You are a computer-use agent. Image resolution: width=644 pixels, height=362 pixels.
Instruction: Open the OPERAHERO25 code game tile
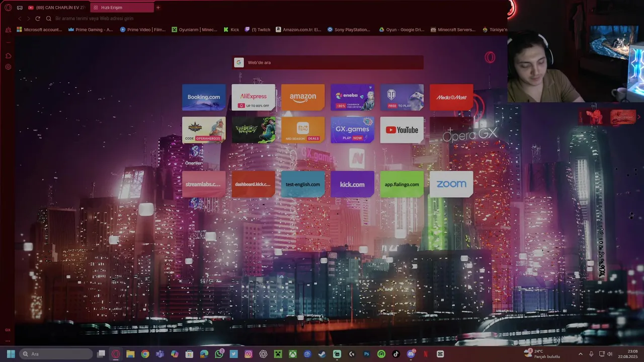(204, 130)
